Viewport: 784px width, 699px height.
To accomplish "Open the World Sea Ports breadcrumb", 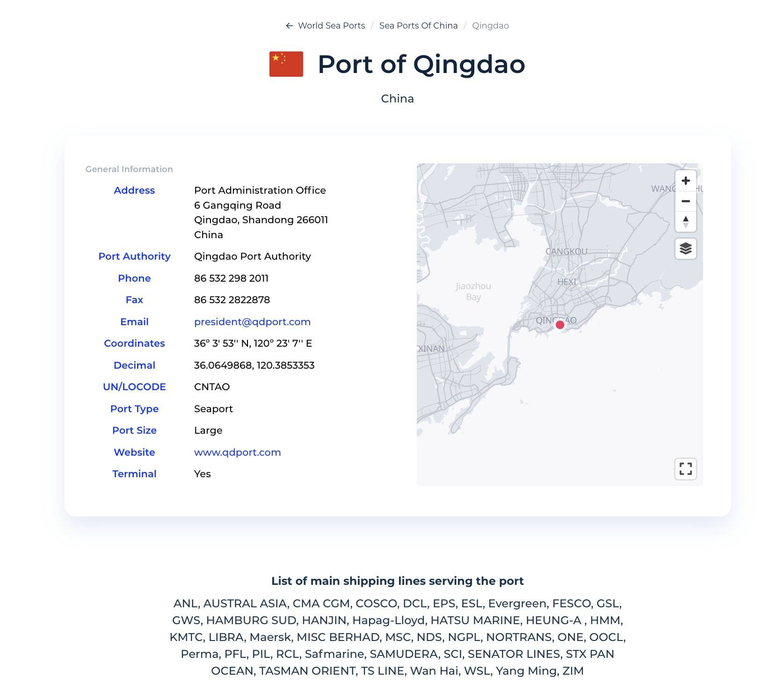I will click(x=331, y=26).
